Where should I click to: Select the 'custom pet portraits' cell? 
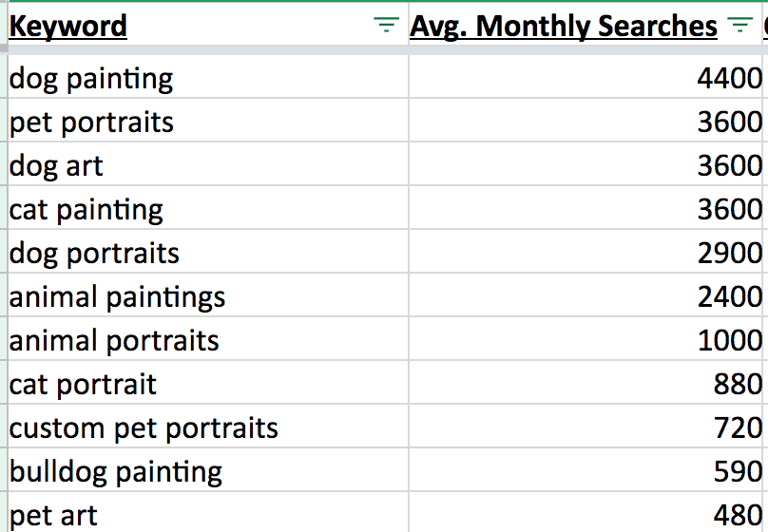[x=208, y=427]
